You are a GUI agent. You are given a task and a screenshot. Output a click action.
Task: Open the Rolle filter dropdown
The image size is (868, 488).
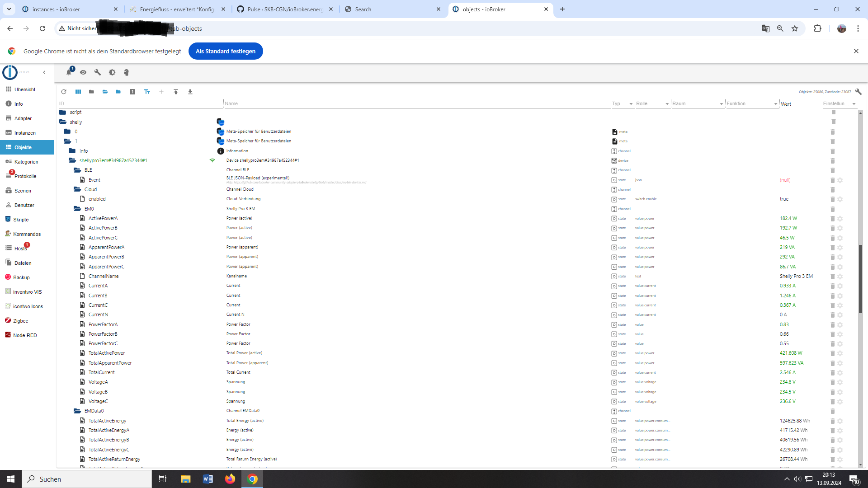pyautogui.click(x=667, y=104)
